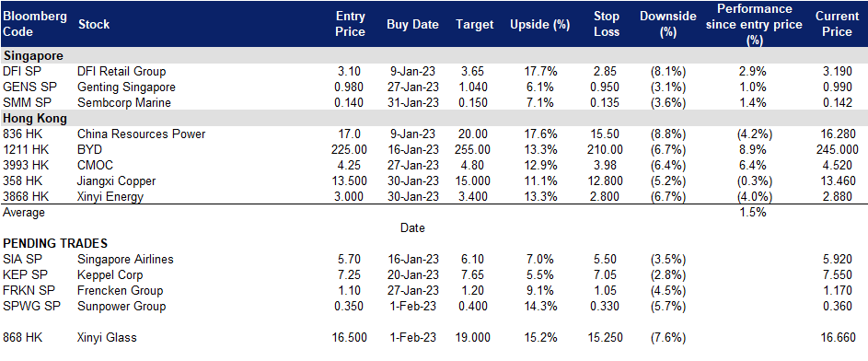The image size is (868, 361).
Task: Click the PENDING TRADES heading
Action: pos(55,244)
